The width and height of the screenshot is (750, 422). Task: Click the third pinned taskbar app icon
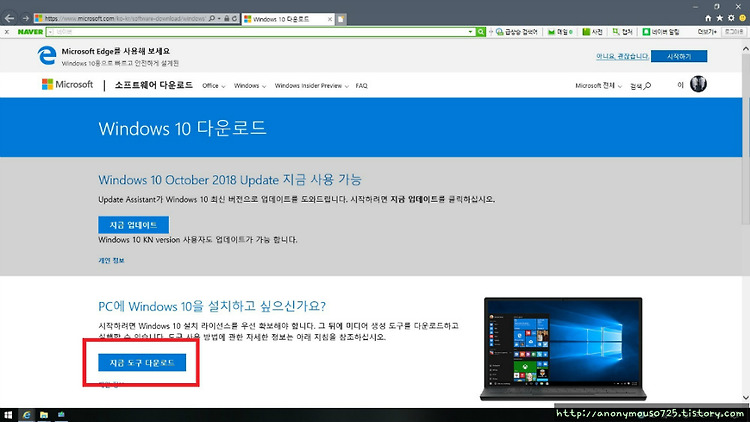61,415
